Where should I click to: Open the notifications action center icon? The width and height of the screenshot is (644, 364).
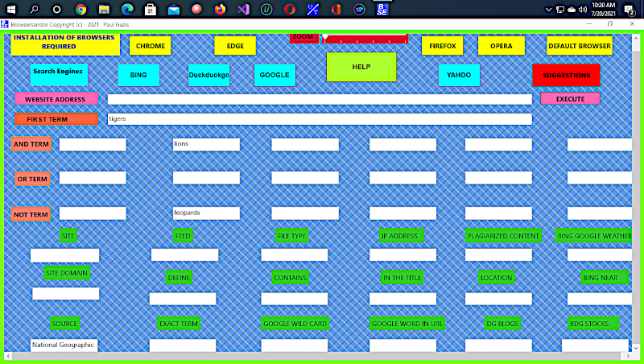[x=629, y=10]
